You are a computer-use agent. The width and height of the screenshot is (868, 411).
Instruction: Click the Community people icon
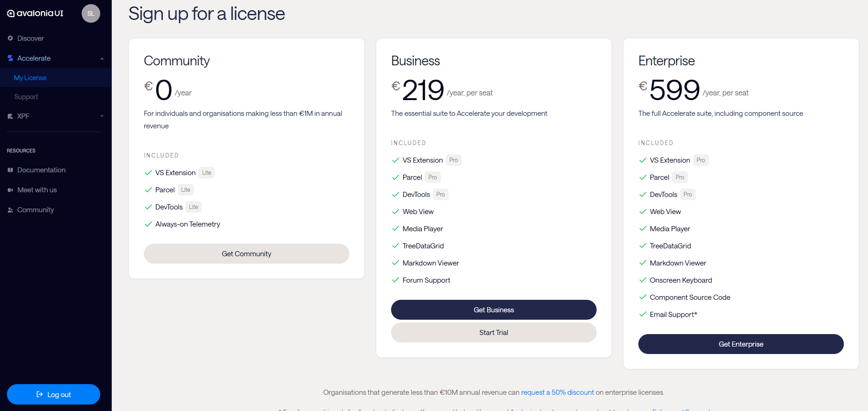[x=10, y=210]
